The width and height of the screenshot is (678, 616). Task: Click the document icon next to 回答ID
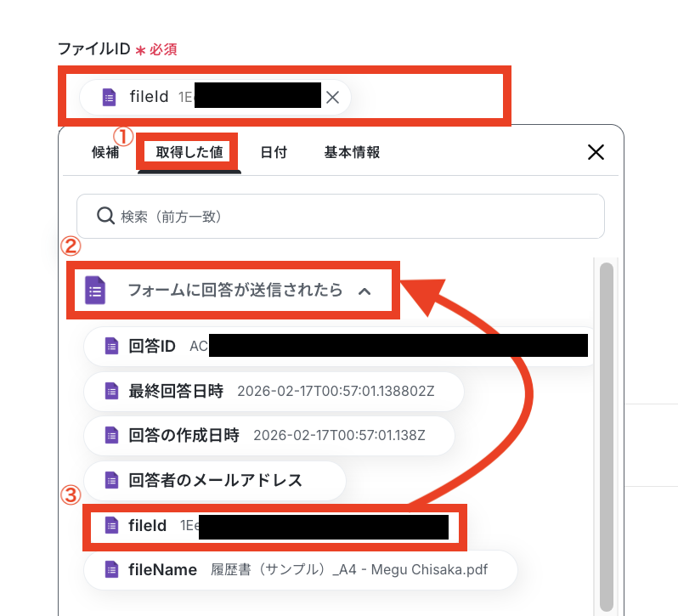(111, 347)
